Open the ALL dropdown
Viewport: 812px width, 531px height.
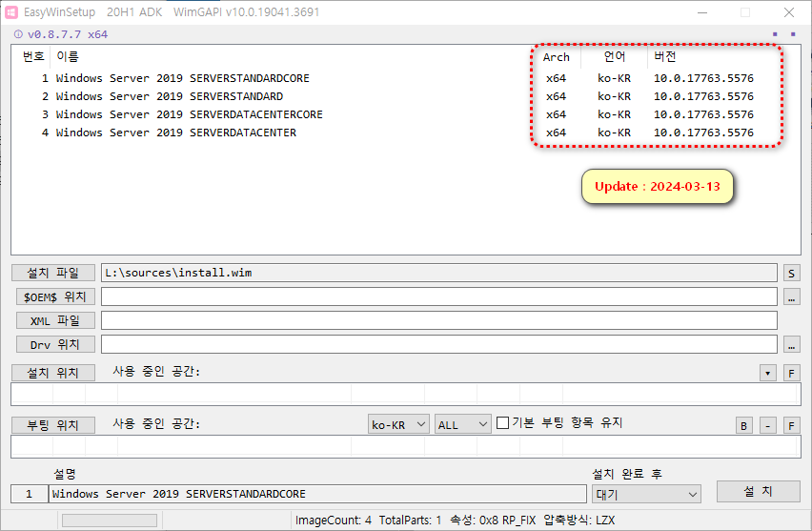click(462, 424)
